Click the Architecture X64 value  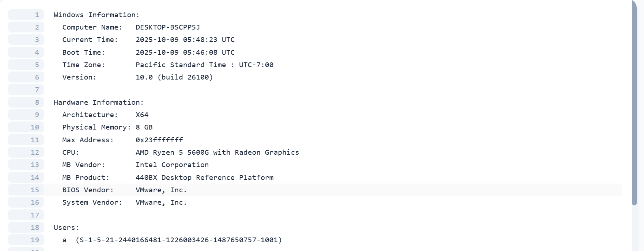pos(142,115)
